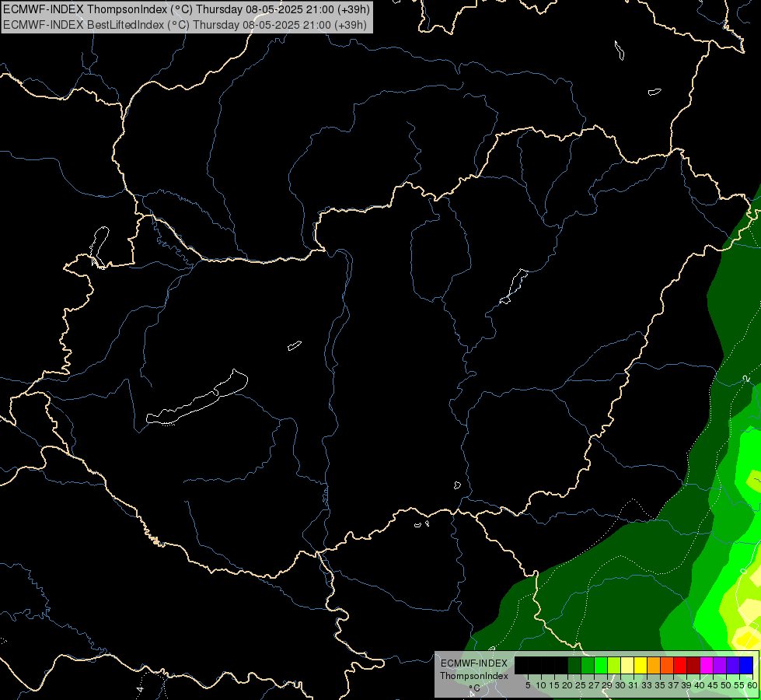Click the legend value 30
The width and height of the screenshot is (761, 700).
(x=620, y=685)
